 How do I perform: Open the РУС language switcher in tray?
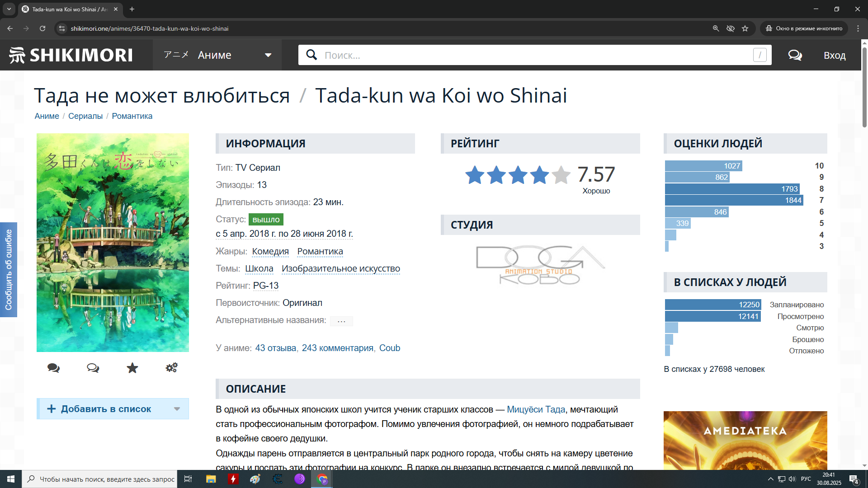pos(806,479)
